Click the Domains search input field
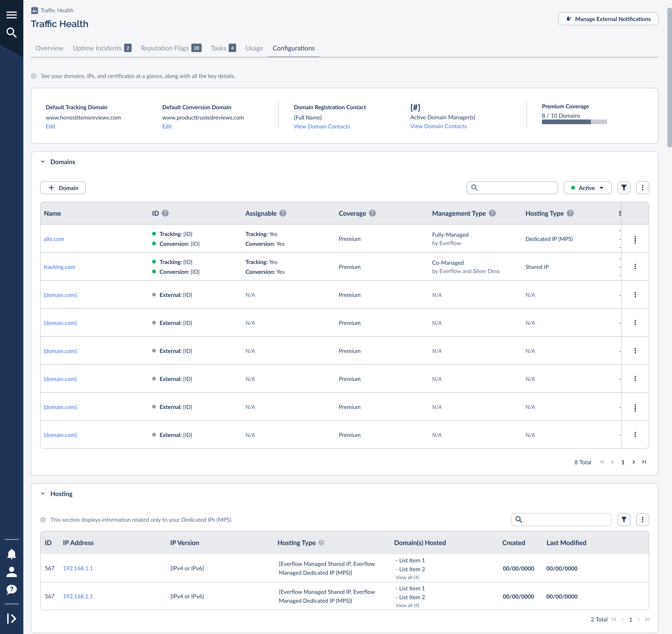The width and height of the screenshot is (672, 634). [x=512, y=188]
